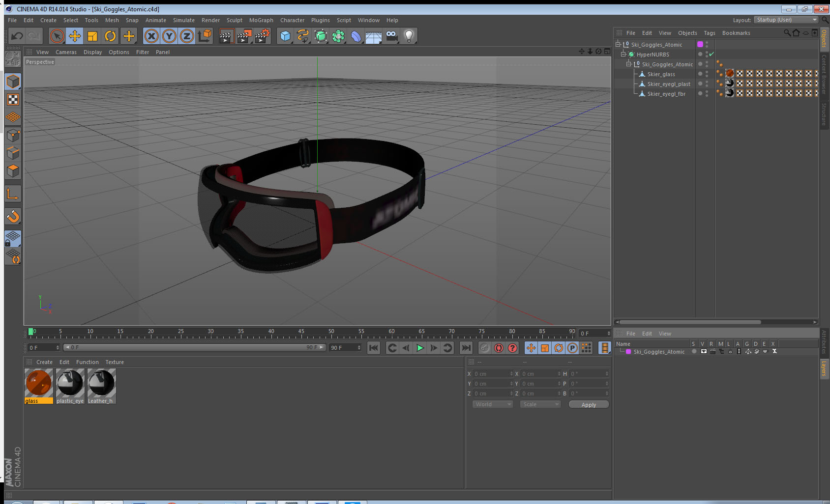Open the Array modeling objects icon
The width and height of the screenshot is (830, 504).
pyautogui.click(x=338, y=36)
